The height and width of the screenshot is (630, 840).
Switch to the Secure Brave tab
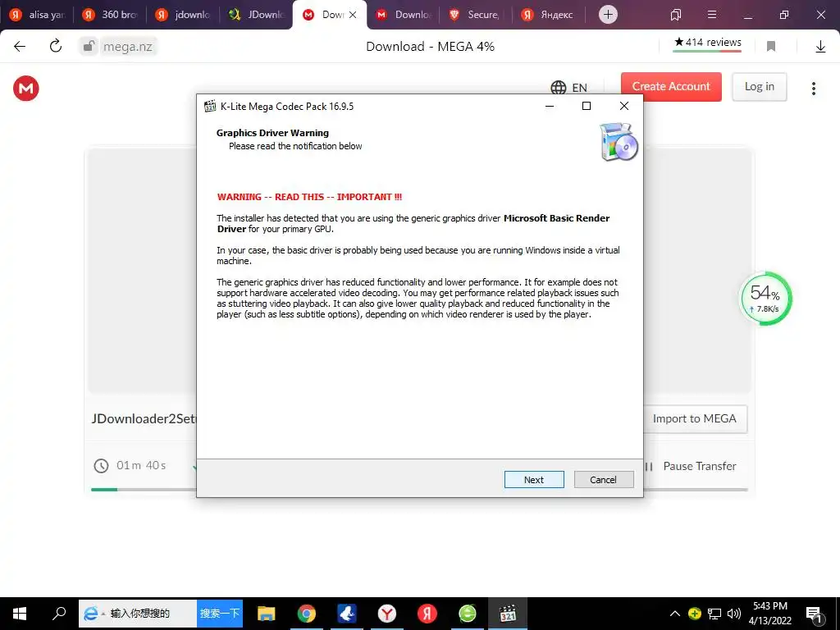(x=476, y=15)
